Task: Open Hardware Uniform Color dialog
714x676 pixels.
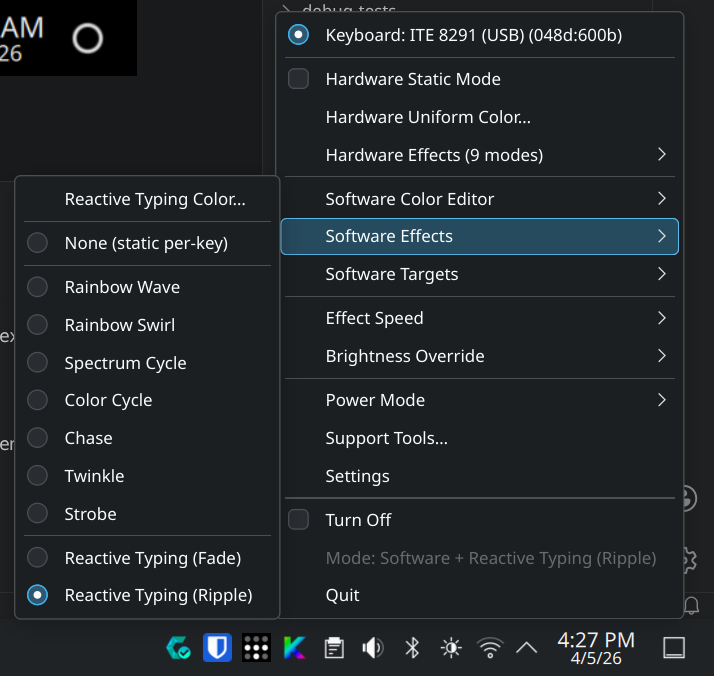Action: point(479,117)
